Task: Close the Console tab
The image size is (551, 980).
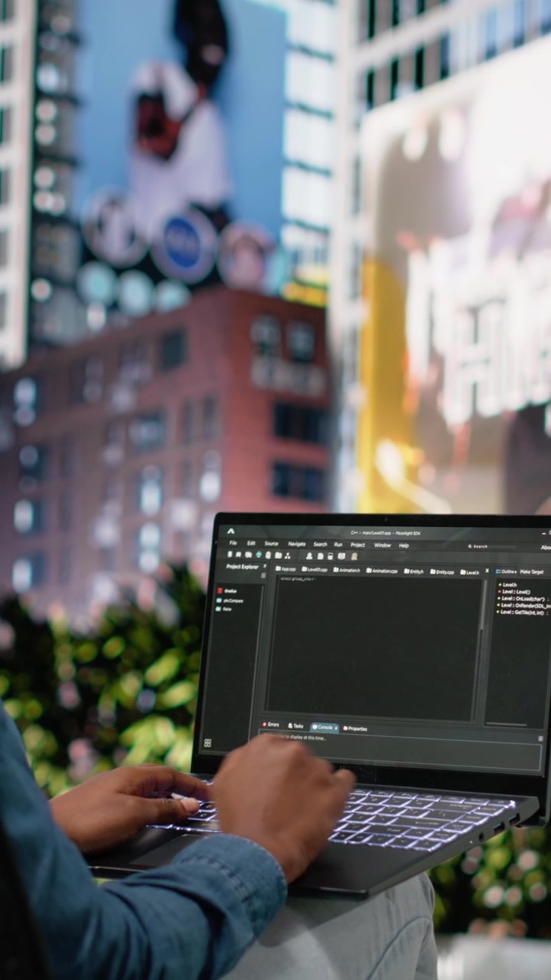Action: (335, 727)
